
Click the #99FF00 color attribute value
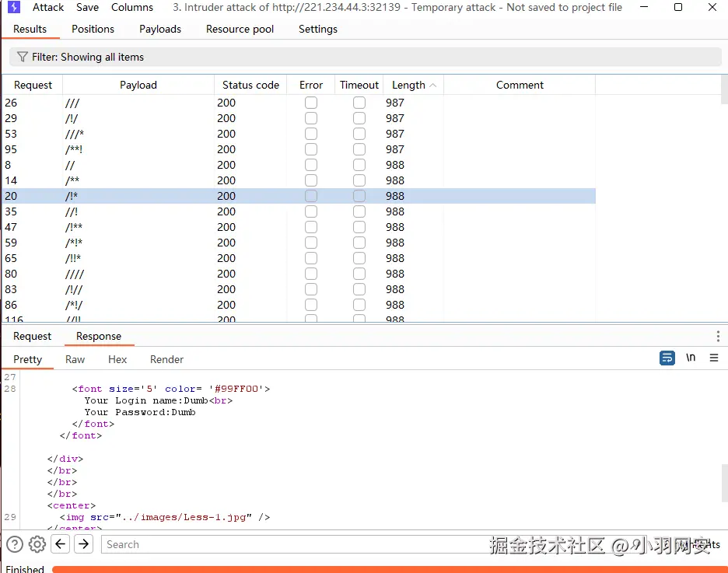point(236,389)
